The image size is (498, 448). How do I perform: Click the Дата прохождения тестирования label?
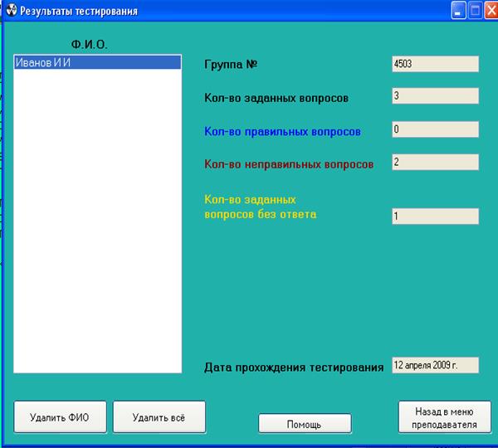[x=294, y=368]
